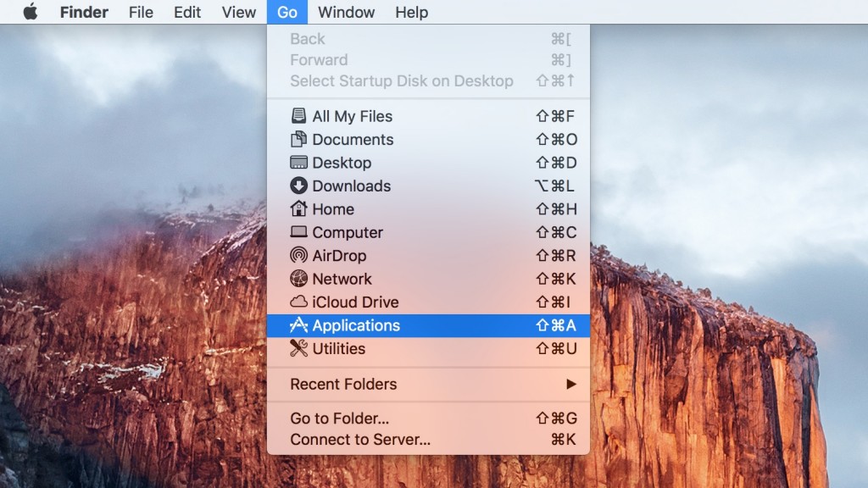Select the Documents label
Screen dimensions: 868x488
pyautogui.click(x=353, y=140)
